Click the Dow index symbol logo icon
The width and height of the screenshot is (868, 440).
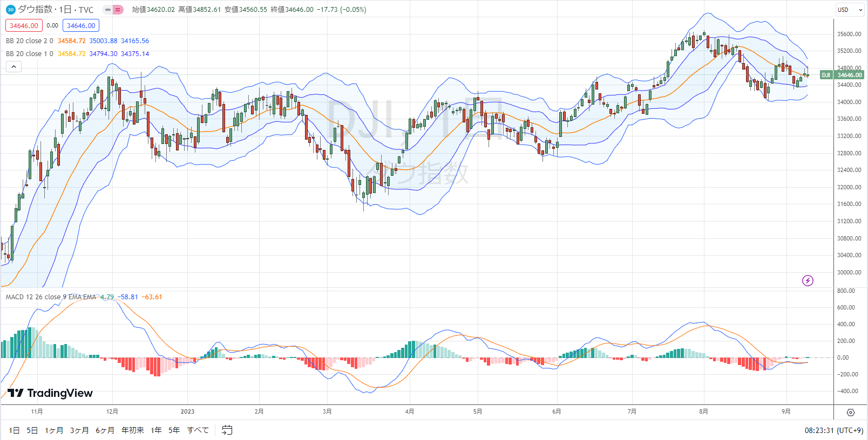[x=10, y=10]
